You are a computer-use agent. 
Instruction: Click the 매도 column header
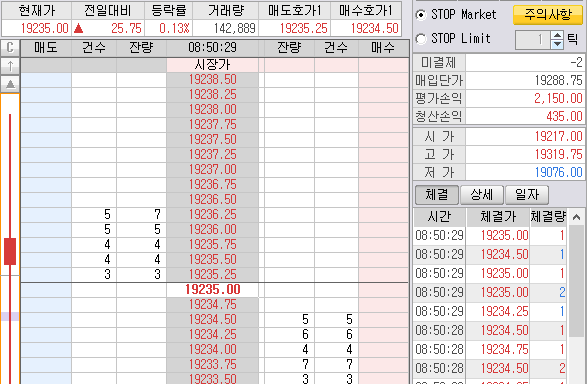coord(46,48)
